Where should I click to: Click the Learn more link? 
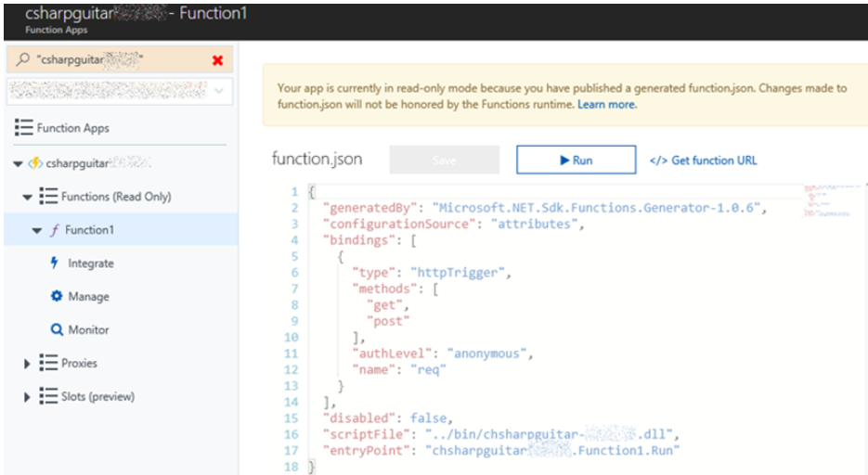(607, 105)
